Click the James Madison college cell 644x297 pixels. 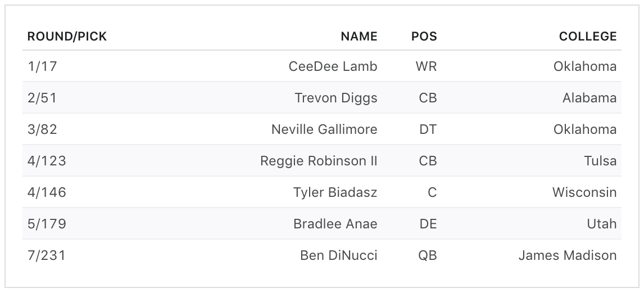pos(567,255)
